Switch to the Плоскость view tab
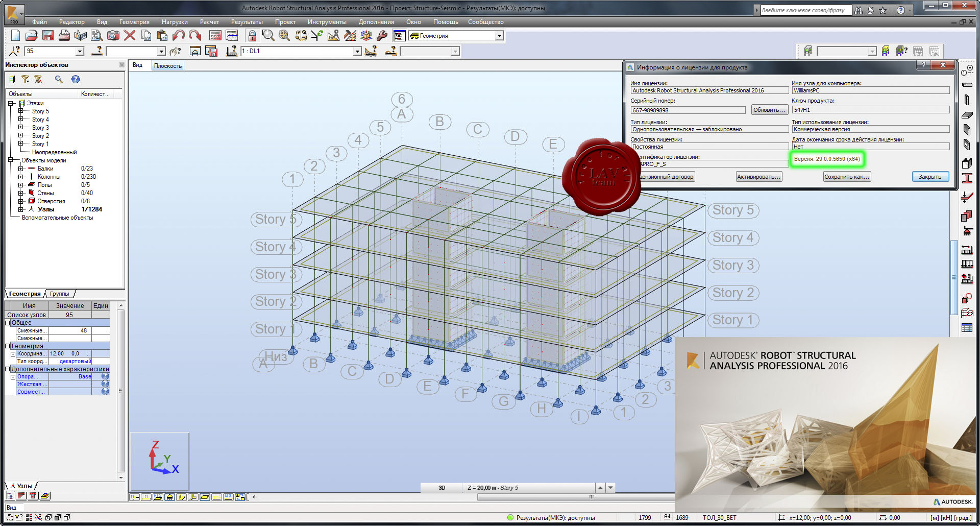Viewport: 980px width, 526px height. tap(168, 66)
